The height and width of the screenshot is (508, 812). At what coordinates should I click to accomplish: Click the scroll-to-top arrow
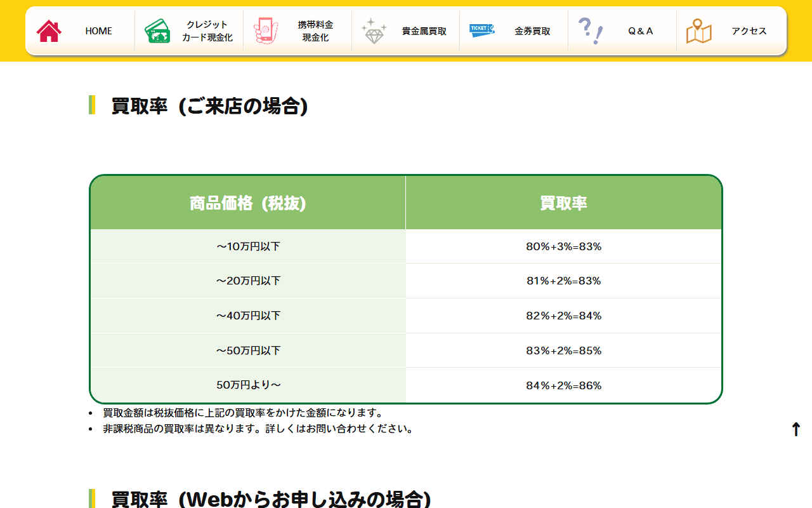pos(796,429)
